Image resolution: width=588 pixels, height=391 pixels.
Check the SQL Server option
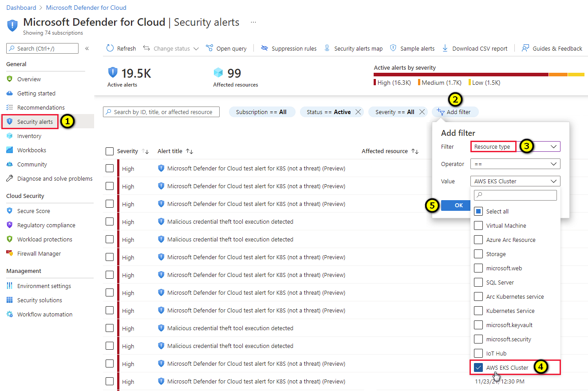click(478, 282)
